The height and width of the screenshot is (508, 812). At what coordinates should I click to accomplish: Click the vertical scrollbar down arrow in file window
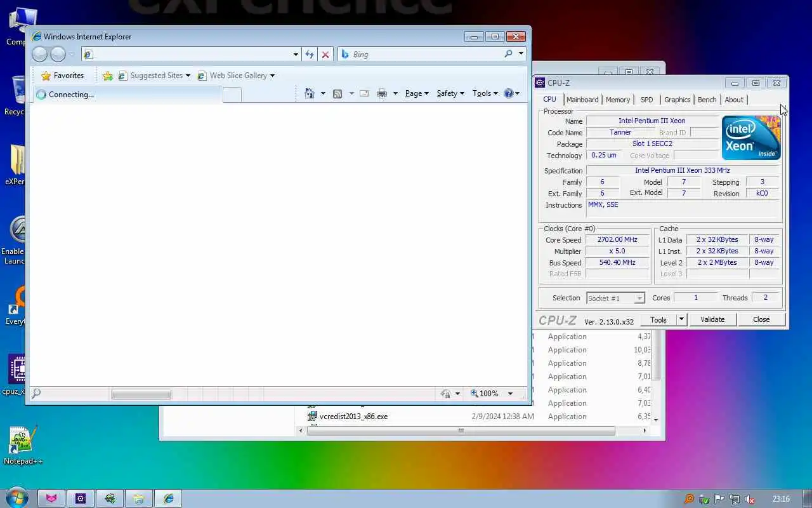point(656,420)
